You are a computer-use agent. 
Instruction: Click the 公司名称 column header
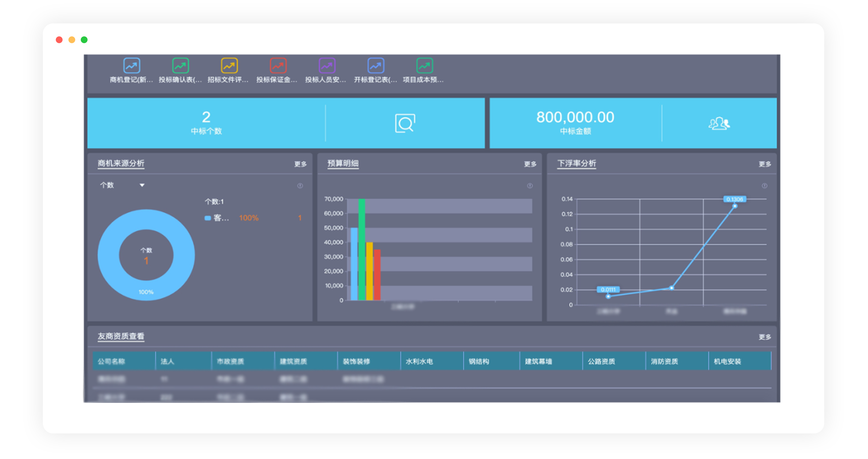coord(112,361)
